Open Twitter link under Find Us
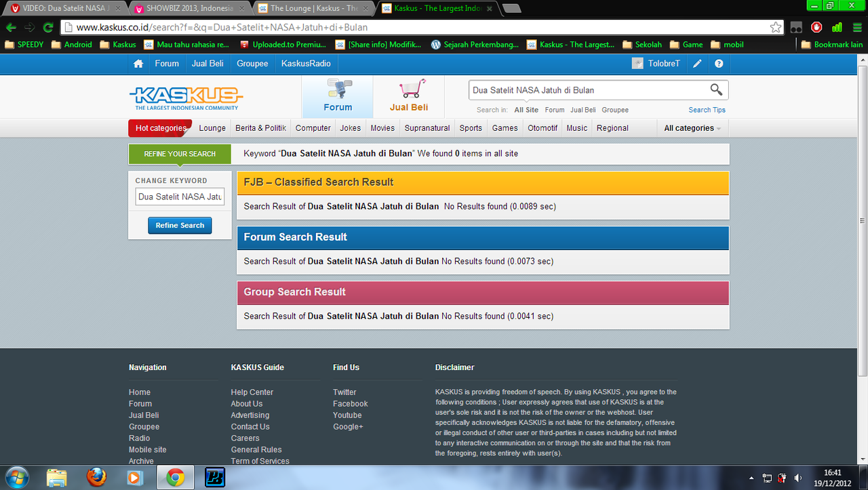868x490 pixels. [344, 392]
